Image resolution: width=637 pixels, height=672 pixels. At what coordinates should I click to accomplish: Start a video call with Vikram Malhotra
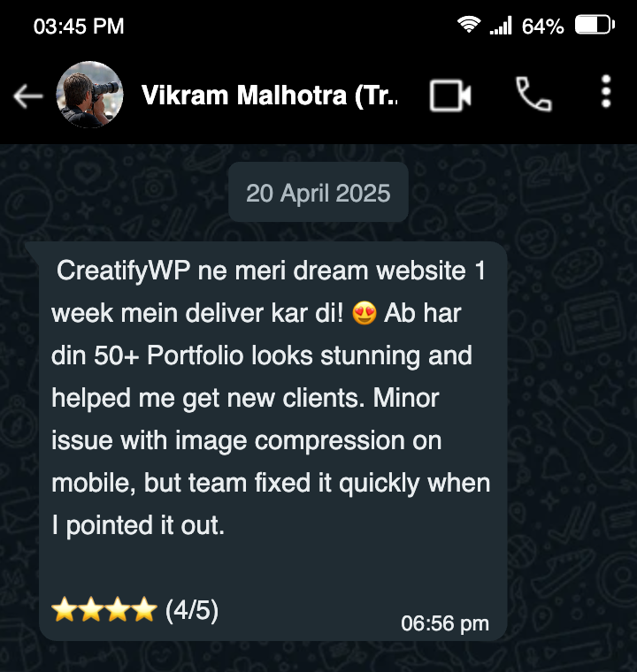coord(450,95)
